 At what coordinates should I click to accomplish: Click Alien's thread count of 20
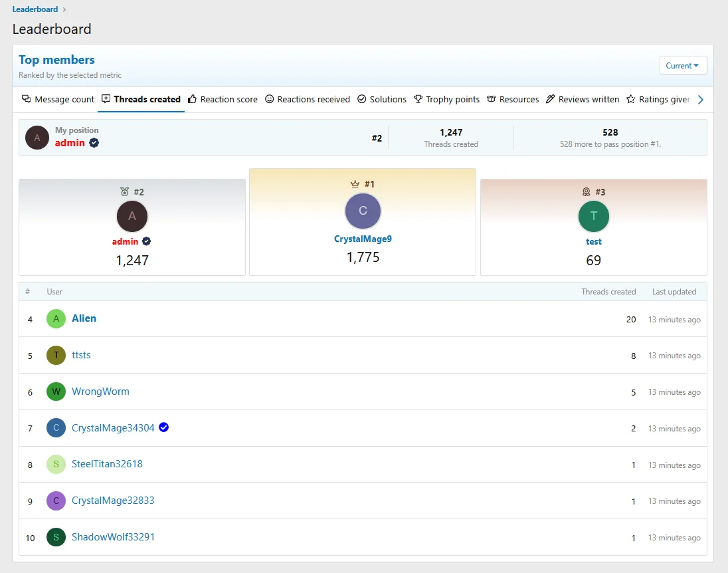(x=631, y=319)
